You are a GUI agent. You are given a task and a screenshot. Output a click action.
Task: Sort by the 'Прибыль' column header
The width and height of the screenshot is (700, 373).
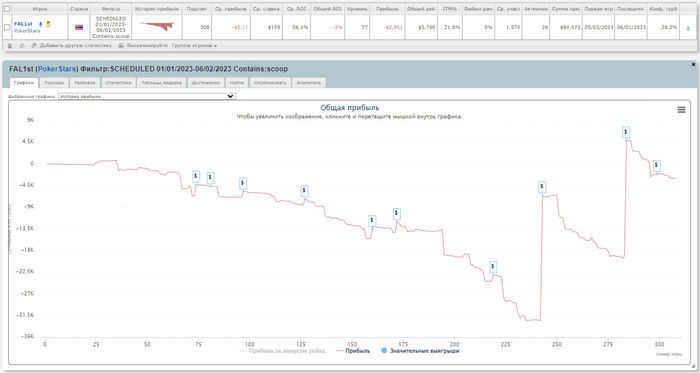(388, 9)
